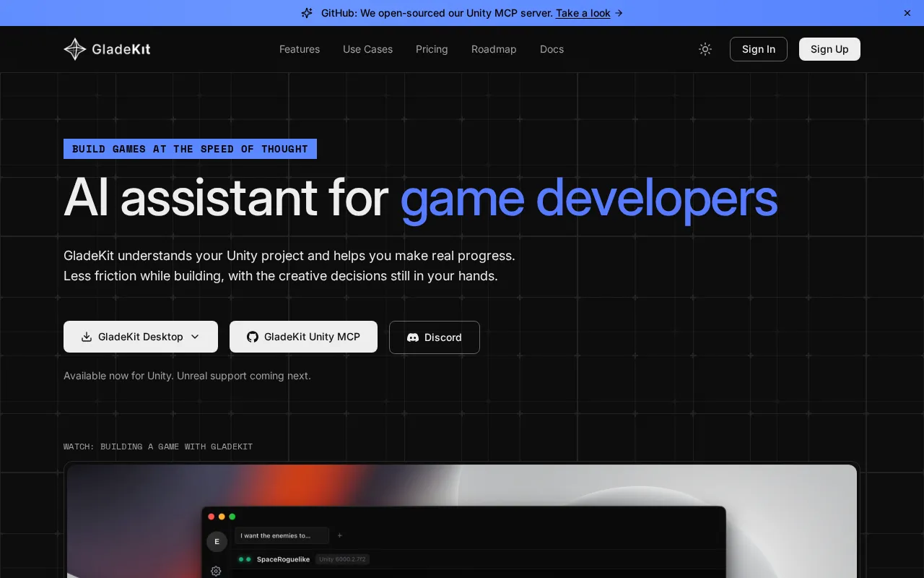The image size is (924, 578).
Task: Click the blue "game developers" heading text
Action: click(589, 197)
